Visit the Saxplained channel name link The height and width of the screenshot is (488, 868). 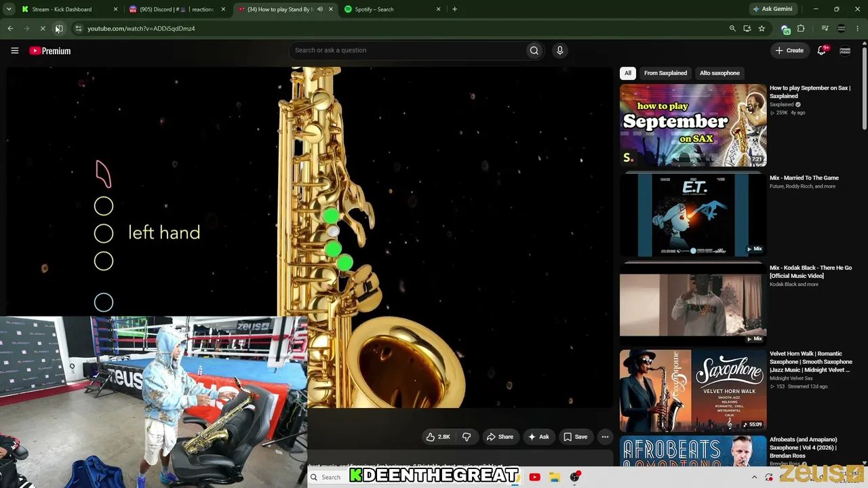[781, 105]
